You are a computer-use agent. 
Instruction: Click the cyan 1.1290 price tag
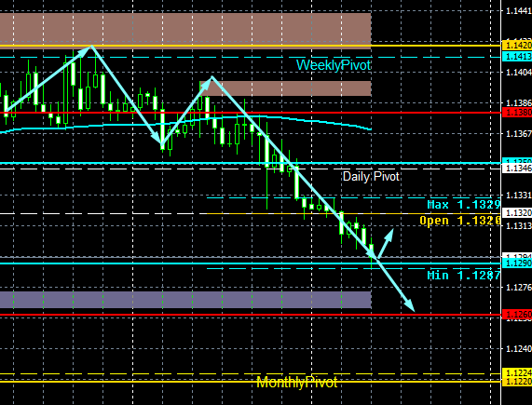point(517,263)
